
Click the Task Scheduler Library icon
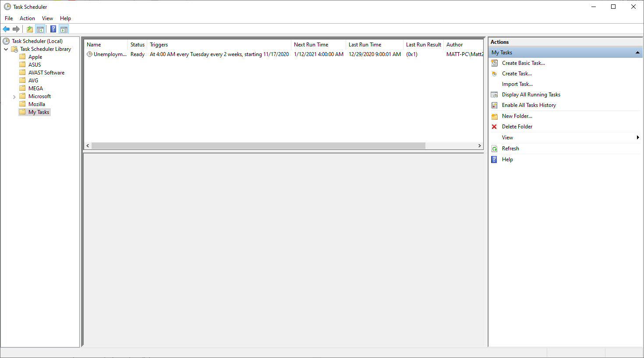coord(14,49)
